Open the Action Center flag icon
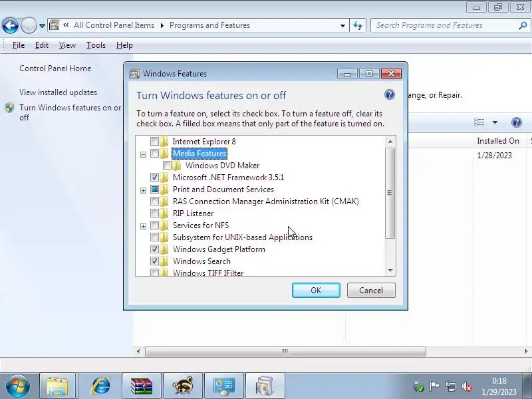The width and height of the screenshot is (532, 399). point(434,386)
